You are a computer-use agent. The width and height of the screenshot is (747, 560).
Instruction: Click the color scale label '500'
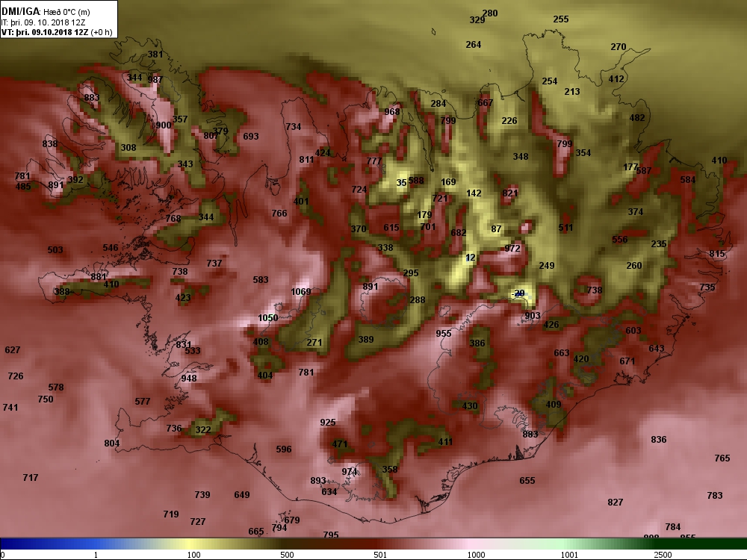coord(287,555)
